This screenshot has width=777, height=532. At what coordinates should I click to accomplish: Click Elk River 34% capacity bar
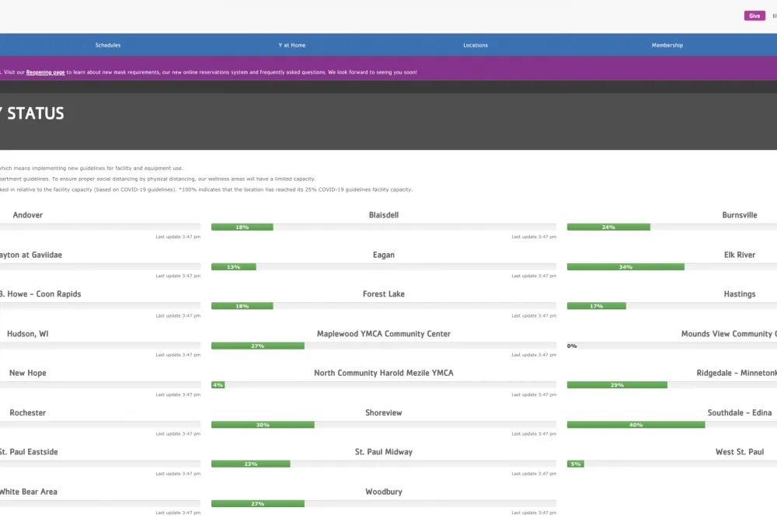(625, 267)
